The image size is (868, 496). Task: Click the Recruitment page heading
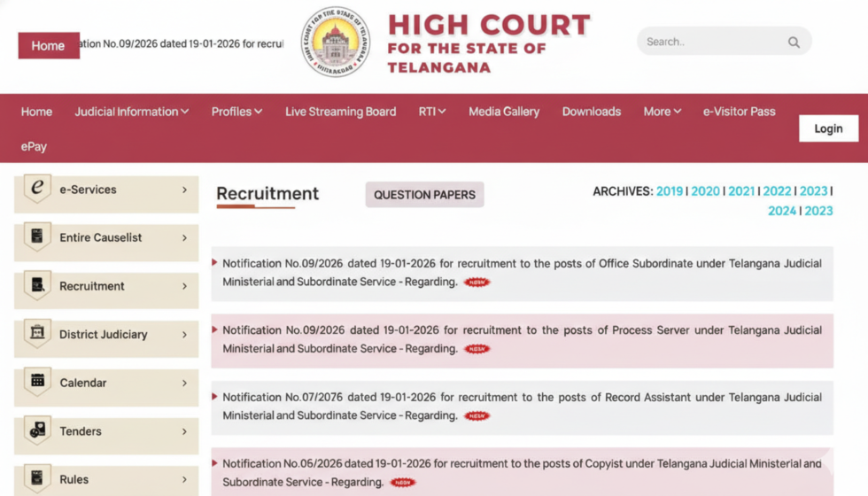tap(267, 194)
